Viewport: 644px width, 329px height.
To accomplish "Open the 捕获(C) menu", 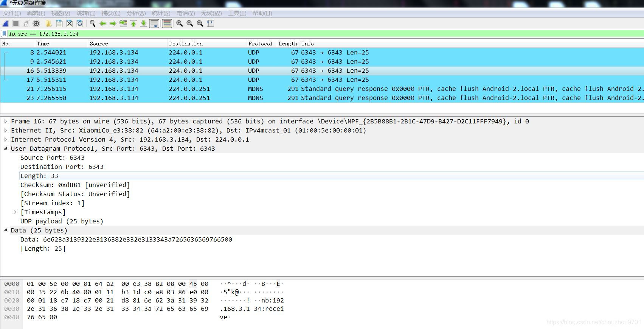I will (x=111, y=13).
